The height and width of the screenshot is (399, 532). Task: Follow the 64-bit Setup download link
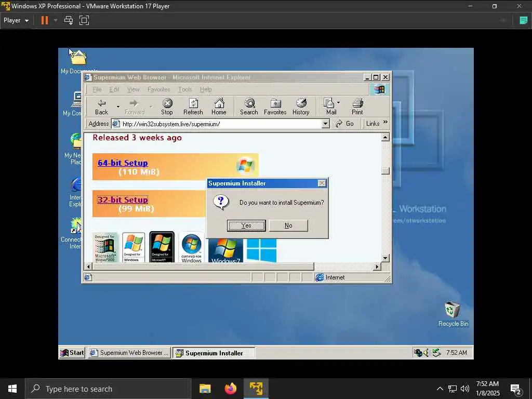coord(123,163)
